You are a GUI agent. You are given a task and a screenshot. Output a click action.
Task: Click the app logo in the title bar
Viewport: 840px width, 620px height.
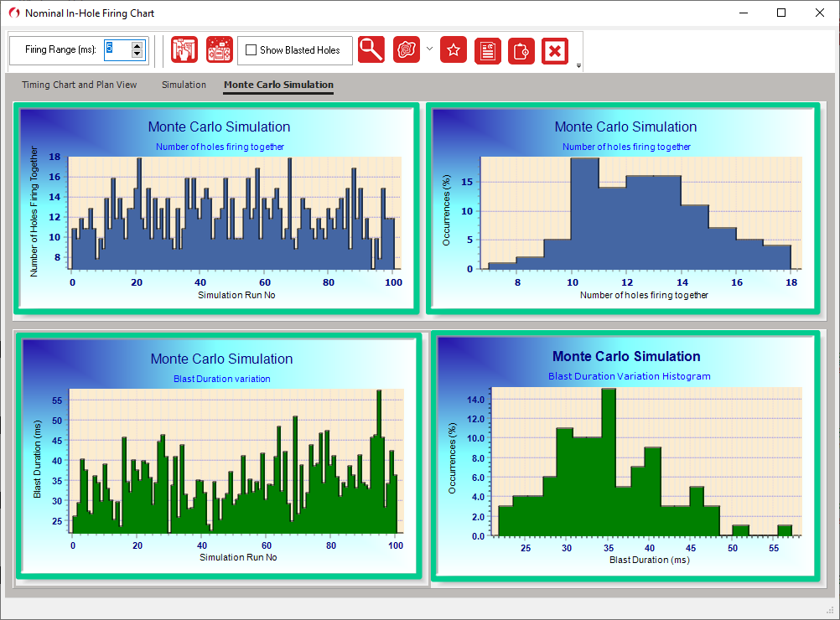pos(14,13)
